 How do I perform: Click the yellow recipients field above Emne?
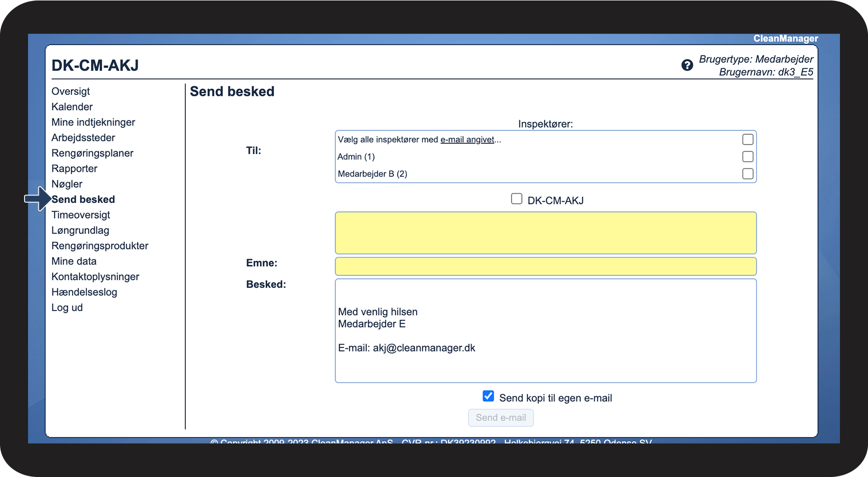545,233
